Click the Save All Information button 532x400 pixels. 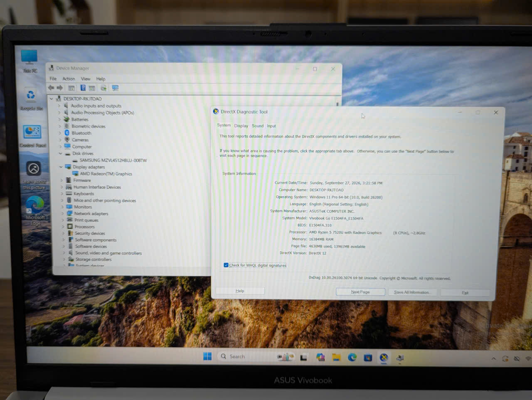point(412,292)
